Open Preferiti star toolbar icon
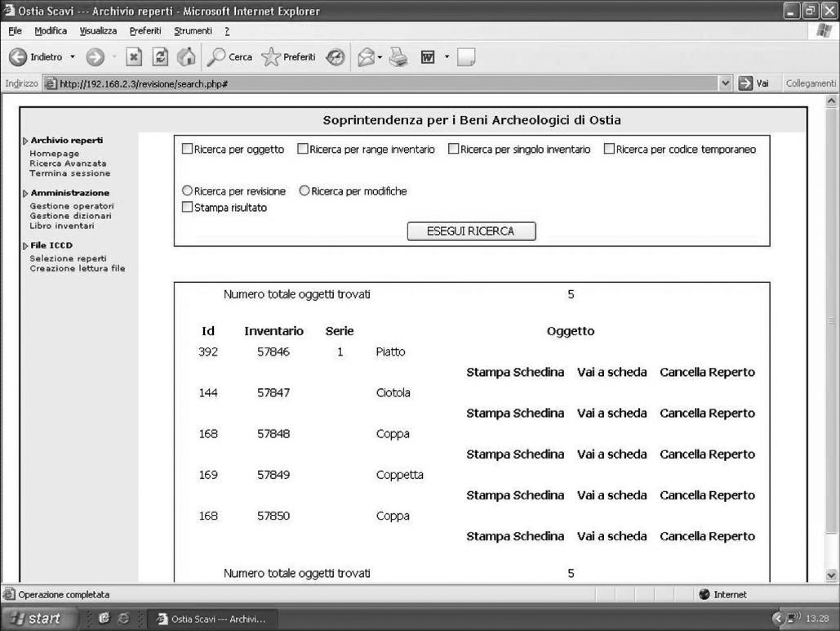This screenshot has height=631, width=840. 271,57
